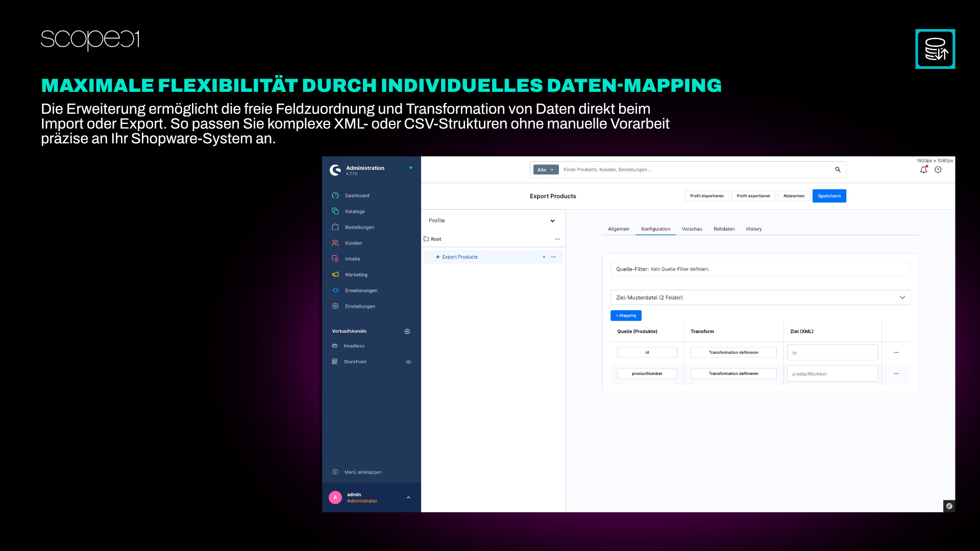
Task: Click the Root folder icon
Action: (x=426, y=239)
